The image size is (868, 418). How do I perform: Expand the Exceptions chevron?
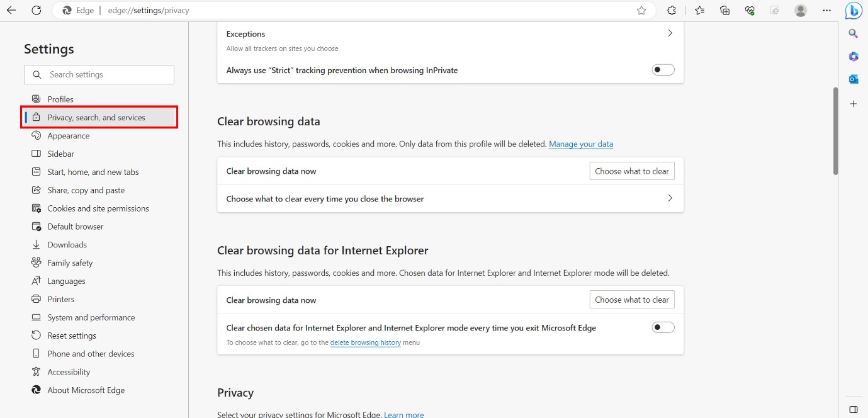click(670, 33)
